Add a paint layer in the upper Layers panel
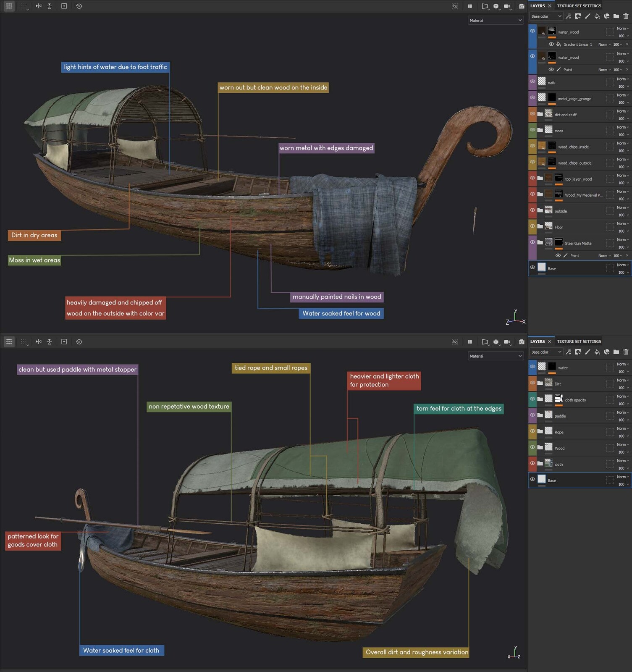Image resolution: width=632 pixels, height=672 pixels. 587,16
